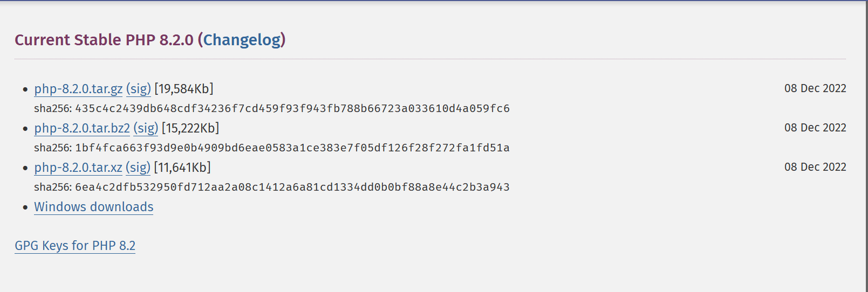Click the Current Stable PHP 8.2.0 heading
This screenshot has height=292, width=868.
tap(104, 40)
